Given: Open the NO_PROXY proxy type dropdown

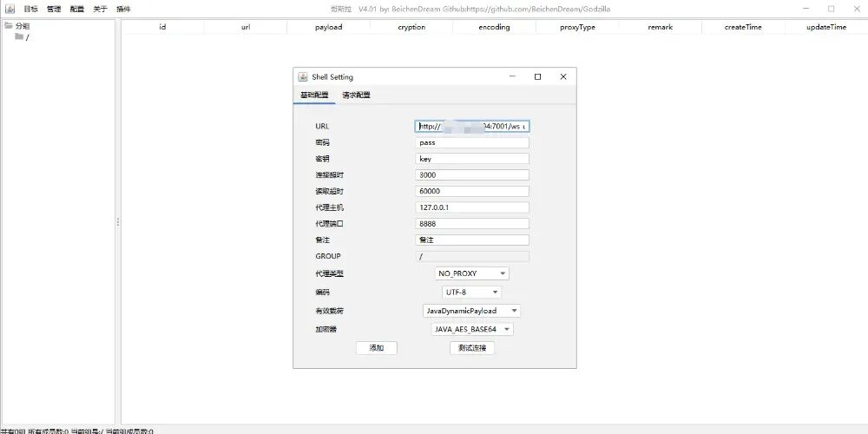Looking at the screenshot, I should point(472,273).
